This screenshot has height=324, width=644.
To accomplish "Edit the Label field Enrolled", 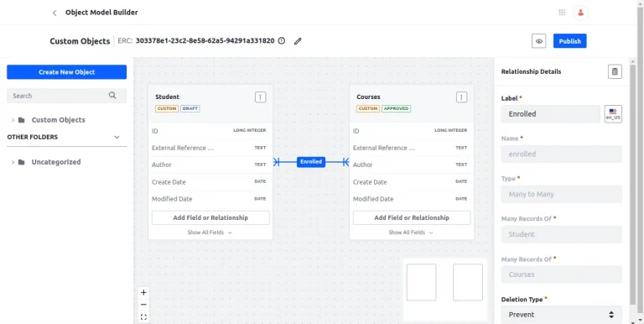I will 550,114.
